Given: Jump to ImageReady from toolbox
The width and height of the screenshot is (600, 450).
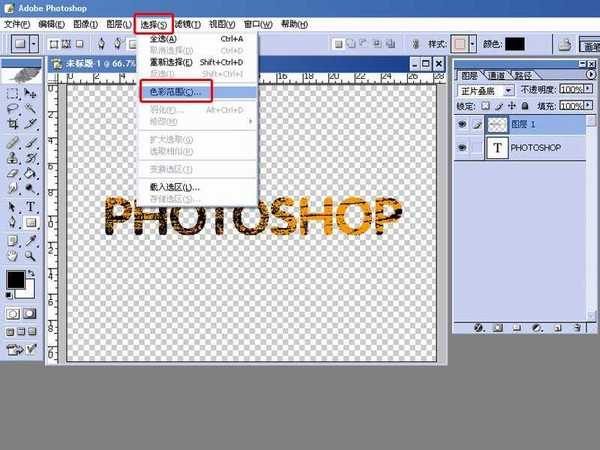Looking at the screenshot, I should [x=21, y=349].
